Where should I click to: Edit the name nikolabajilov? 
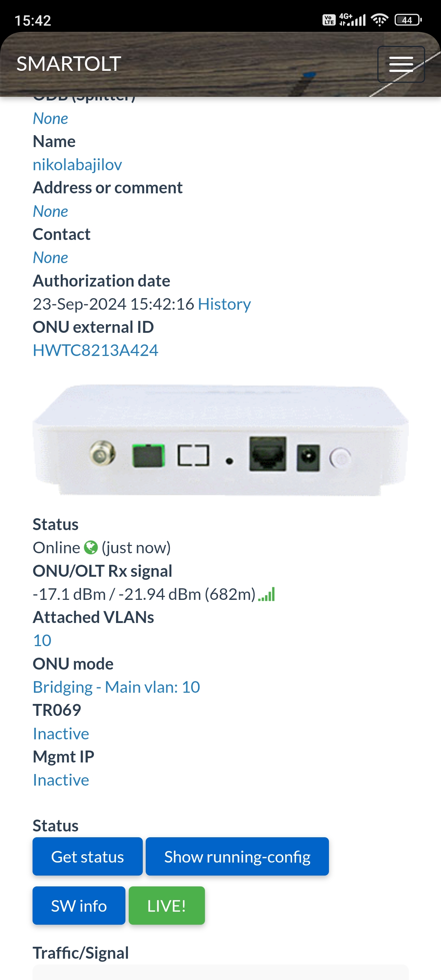[77, 165]
